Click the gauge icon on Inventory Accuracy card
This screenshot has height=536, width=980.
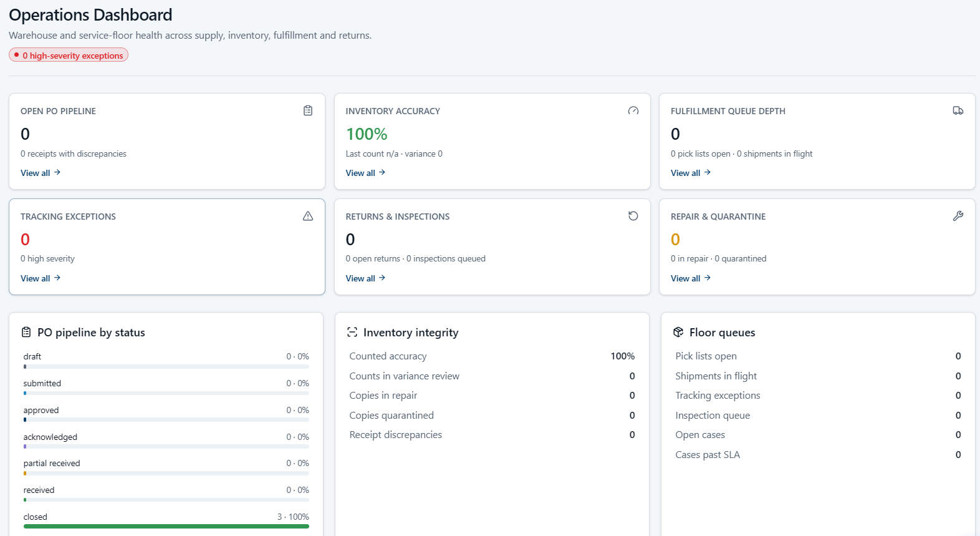[633, 110]
